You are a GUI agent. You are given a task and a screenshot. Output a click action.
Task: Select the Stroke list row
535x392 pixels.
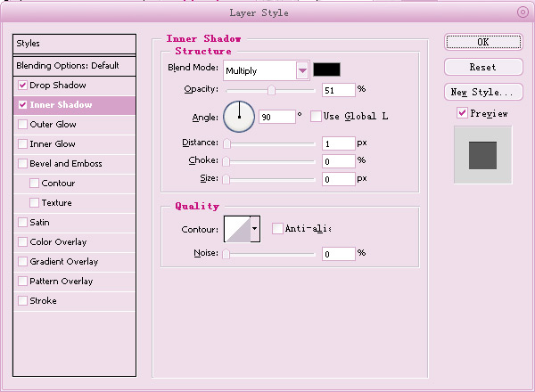tap(74, 300)
